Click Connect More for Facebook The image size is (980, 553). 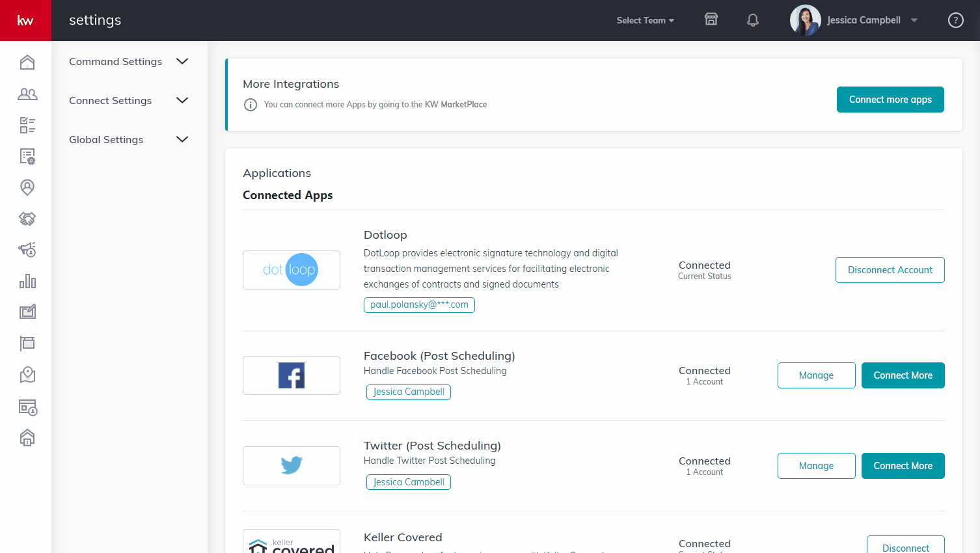pos(903,375)
